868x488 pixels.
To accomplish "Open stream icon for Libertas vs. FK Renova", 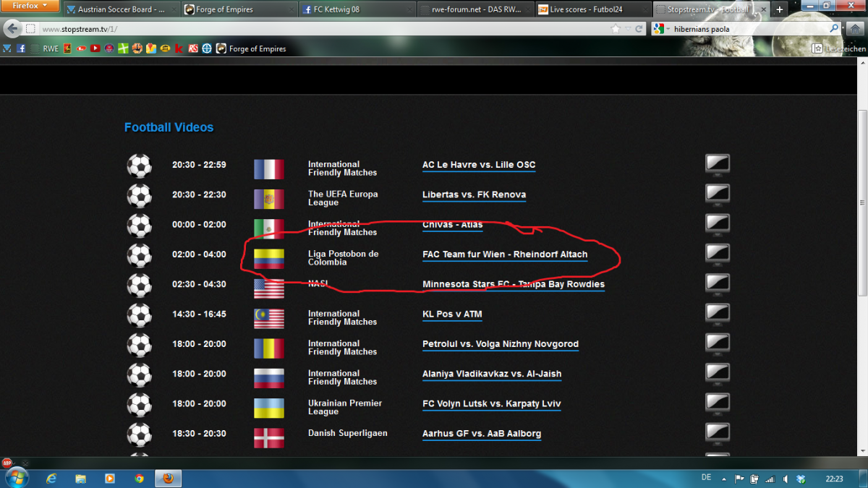I will pos(718,194).
